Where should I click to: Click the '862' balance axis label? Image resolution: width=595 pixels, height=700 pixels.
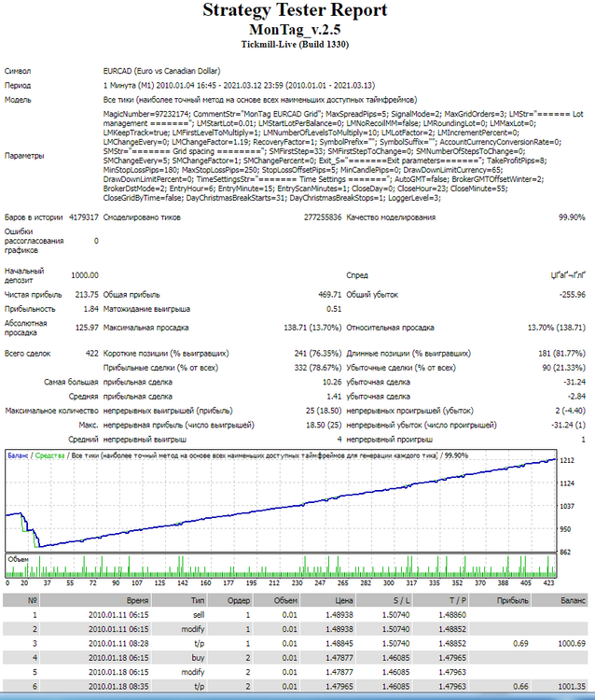[x=565, y=553]
